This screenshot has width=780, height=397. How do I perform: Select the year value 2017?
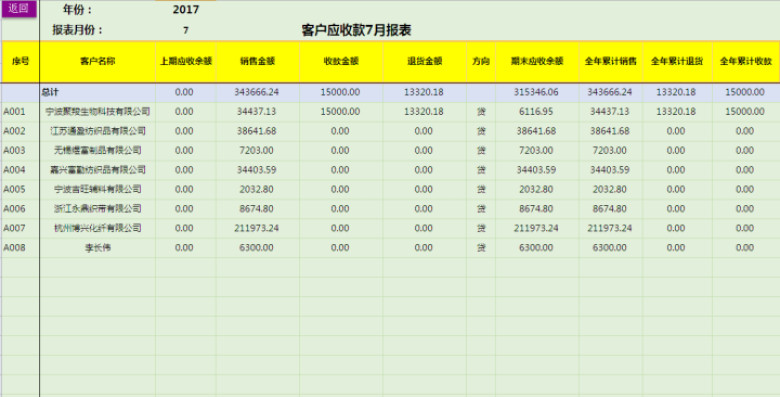click(x=186, y=9)
